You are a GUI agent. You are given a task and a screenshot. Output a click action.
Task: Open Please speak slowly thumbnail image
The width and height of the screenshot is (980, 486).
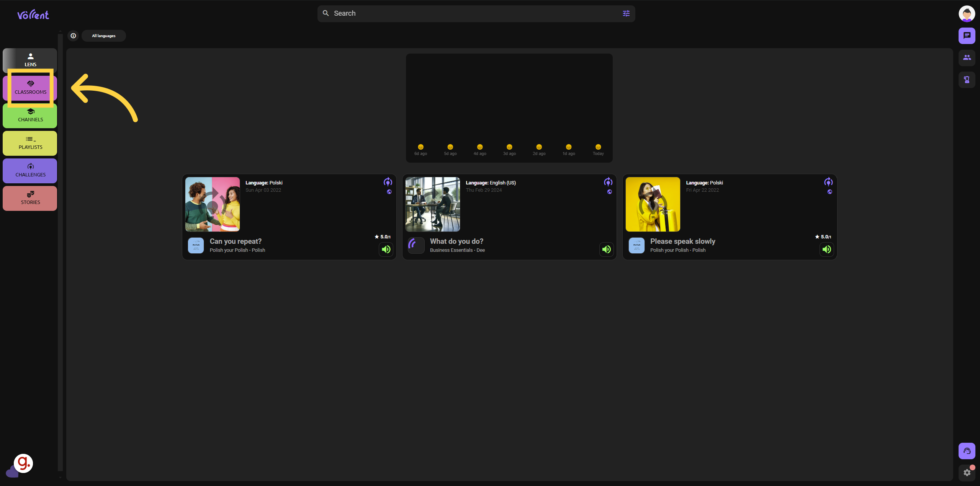pos(653,204)
